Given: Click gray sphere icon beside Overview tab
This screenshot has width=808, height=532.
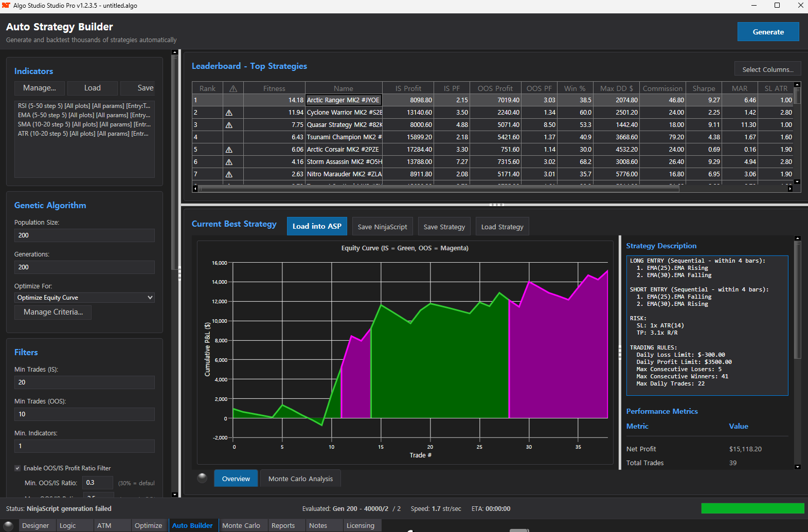Looking at the screenshot, I should tap(202, 478).
